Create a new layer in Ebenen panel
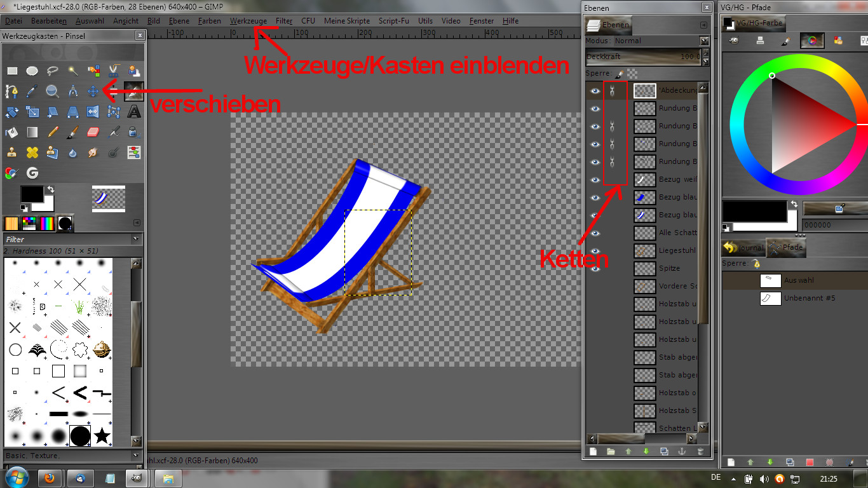 593,452
